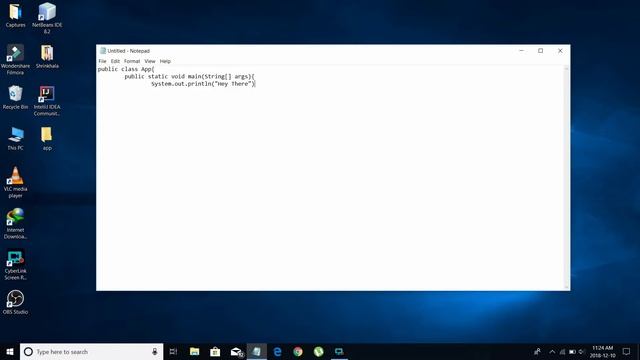Select the Recycle Bin desktop icon
This screenshot has height=360, width=640.
(15, 97)
